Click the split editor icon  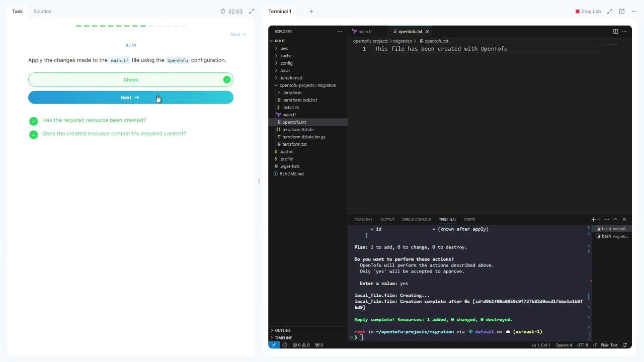[615, 31]
